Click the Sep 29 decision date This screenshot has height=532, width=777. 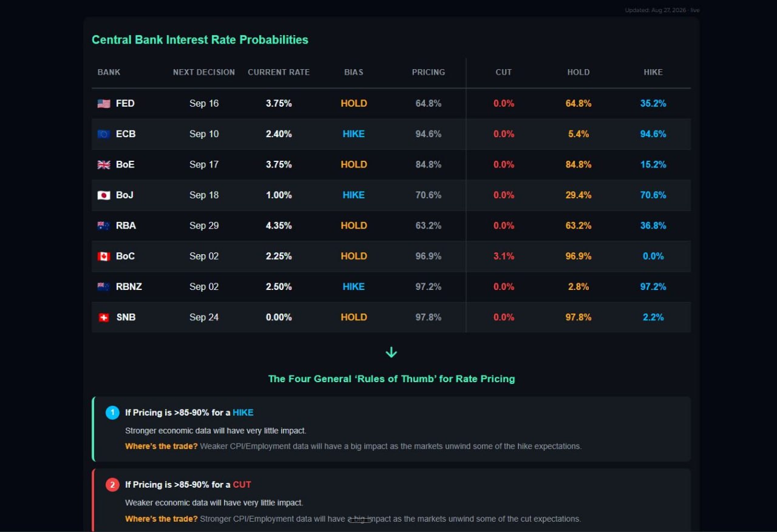pos(204,226)
